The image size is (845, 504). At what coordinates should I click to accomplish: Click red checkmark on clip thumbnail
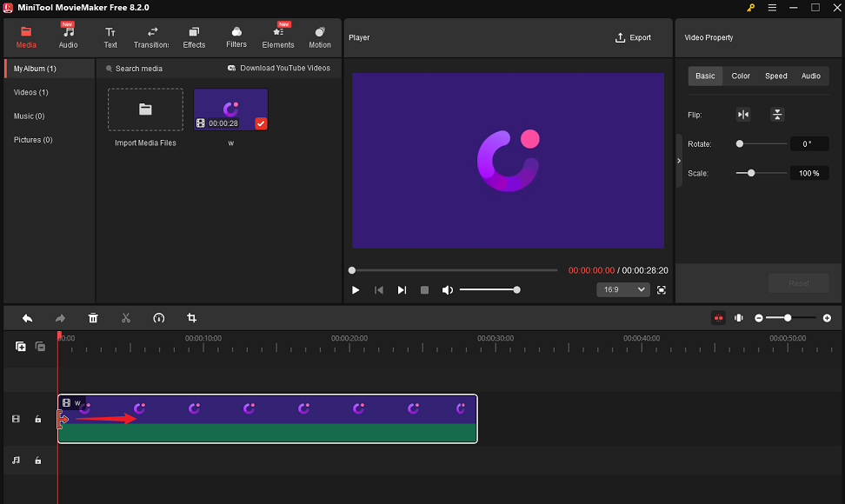pos(261,123)
